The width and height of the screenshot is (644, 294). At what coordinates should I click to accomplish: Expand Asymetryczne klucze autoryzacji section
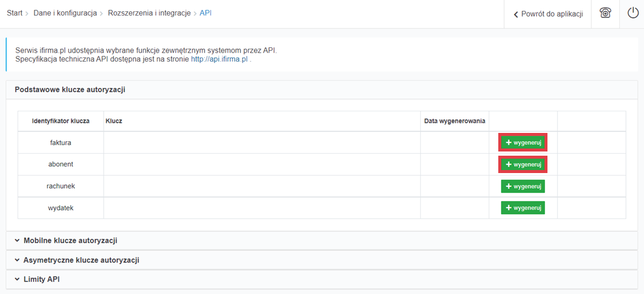tap(81, 260)
